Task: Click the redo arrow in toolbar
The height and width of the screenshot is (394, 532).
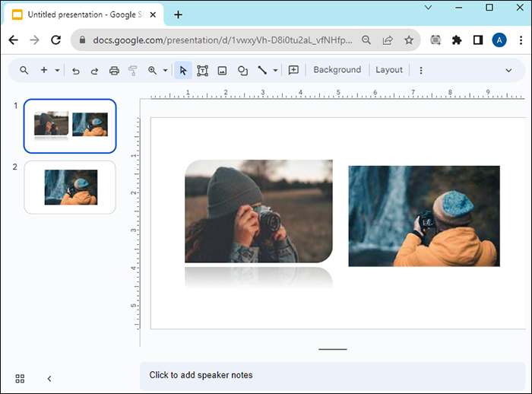Action: click(x=94, y=70)
